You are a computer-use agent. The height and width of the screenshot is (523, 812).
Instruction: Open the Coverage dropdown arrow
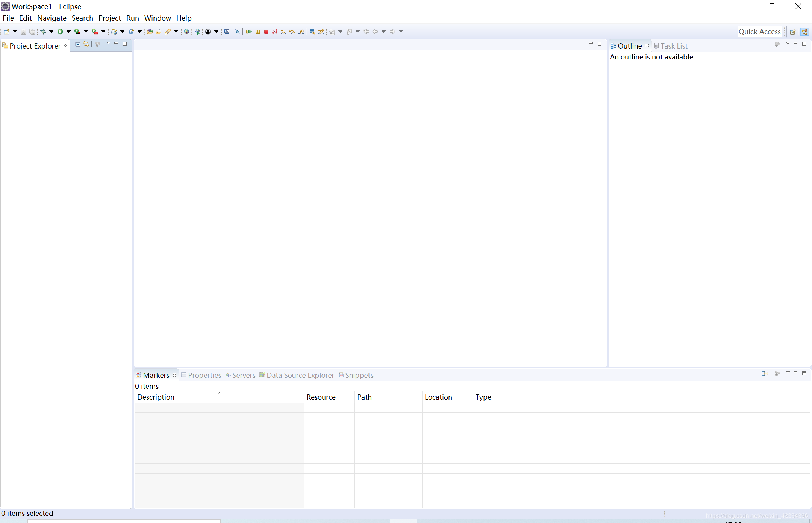[x=86, y=32]
